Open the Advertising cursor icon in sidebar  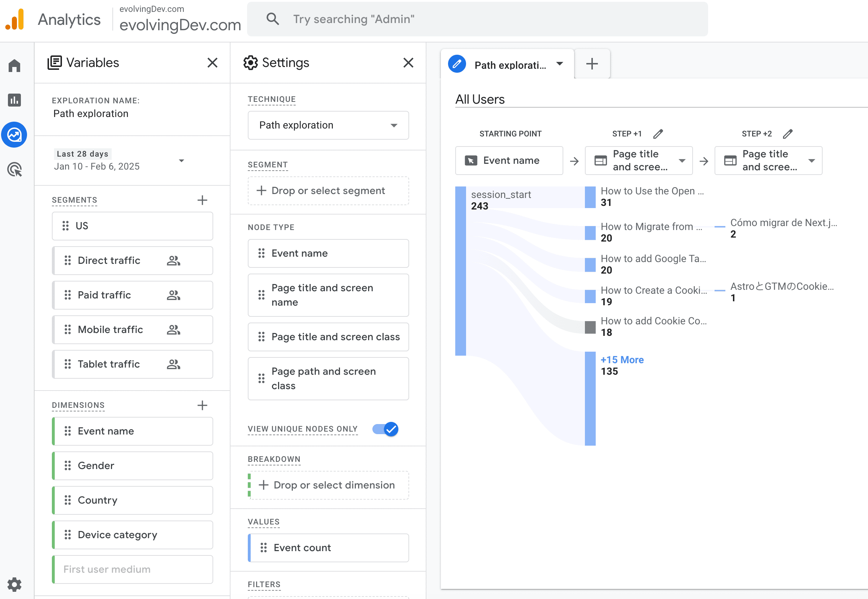point(14,169)
